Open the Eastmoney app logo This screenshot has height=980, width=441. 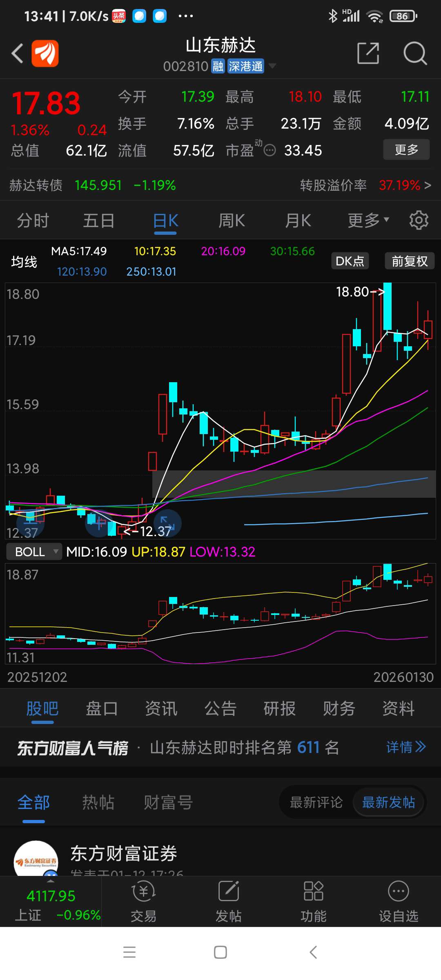[x=45, y=53]
